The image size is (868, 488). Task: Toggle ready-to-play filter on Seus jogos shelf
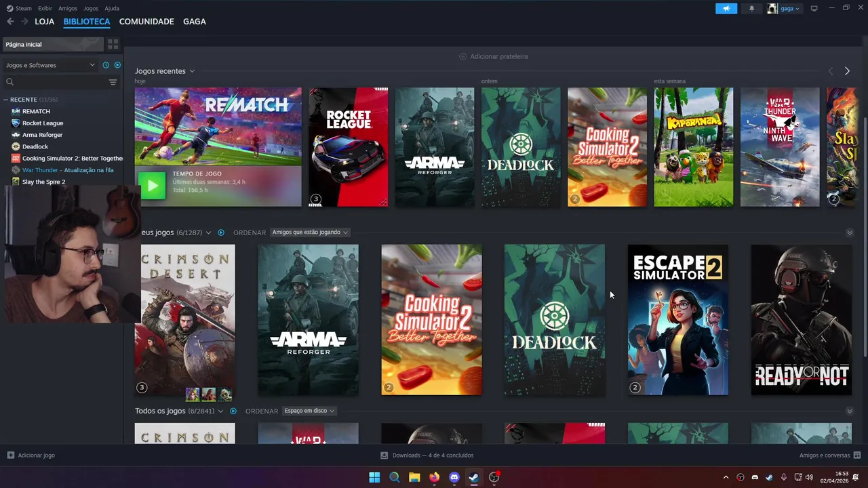pos(221,232)
